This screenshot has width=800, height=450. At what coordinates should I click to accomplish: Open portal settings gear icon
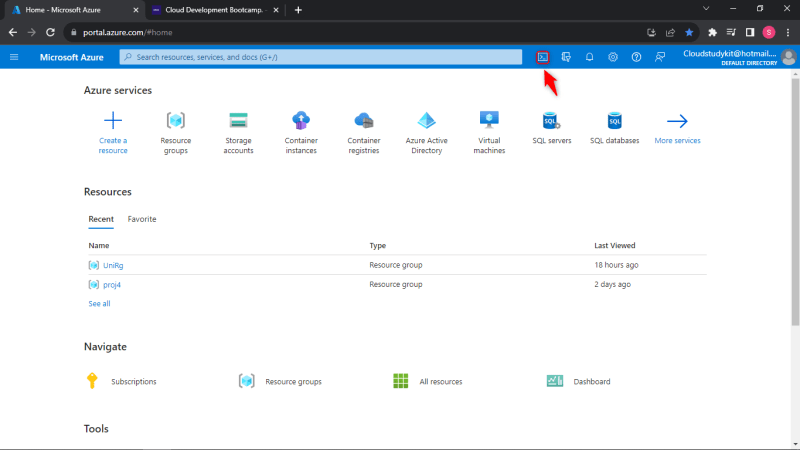tap(613, 57)
